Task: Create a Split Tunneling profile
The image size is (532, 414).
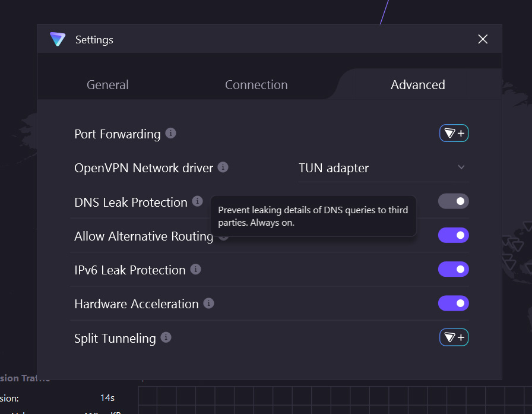Action: [454, 337]
